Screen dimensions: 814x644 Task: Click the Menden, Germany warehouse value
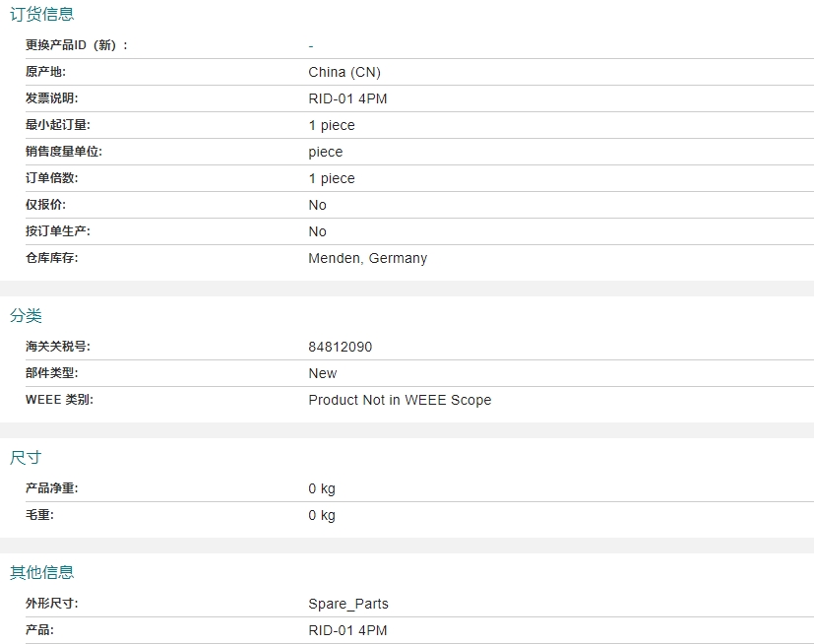click(367, 258)
